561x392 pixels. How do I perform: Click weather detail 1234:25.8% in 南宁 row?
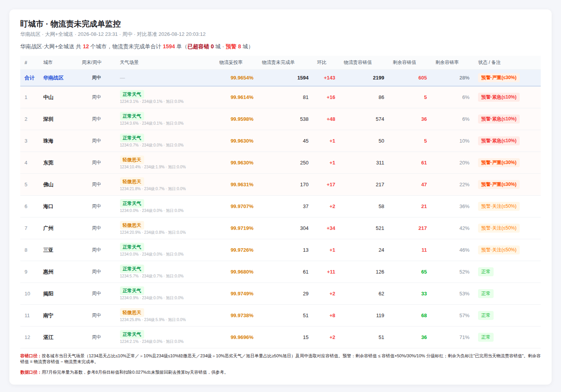coord(131,320)
